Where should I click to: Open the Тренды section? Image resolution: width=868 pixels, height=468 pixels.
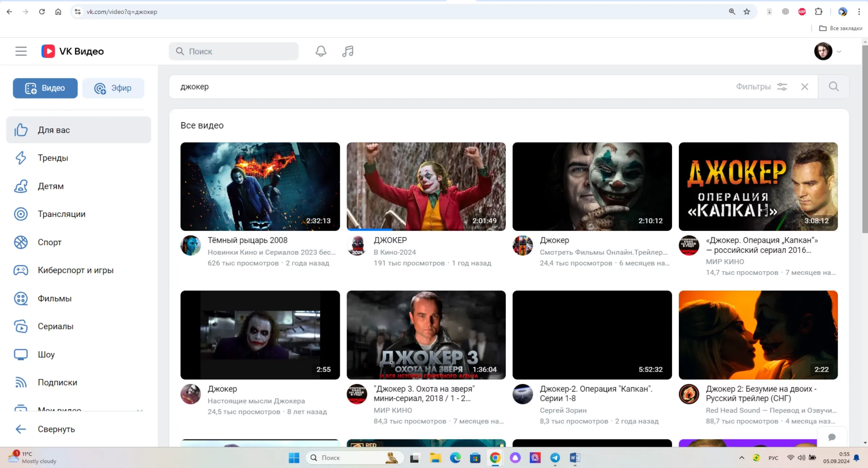53,158
